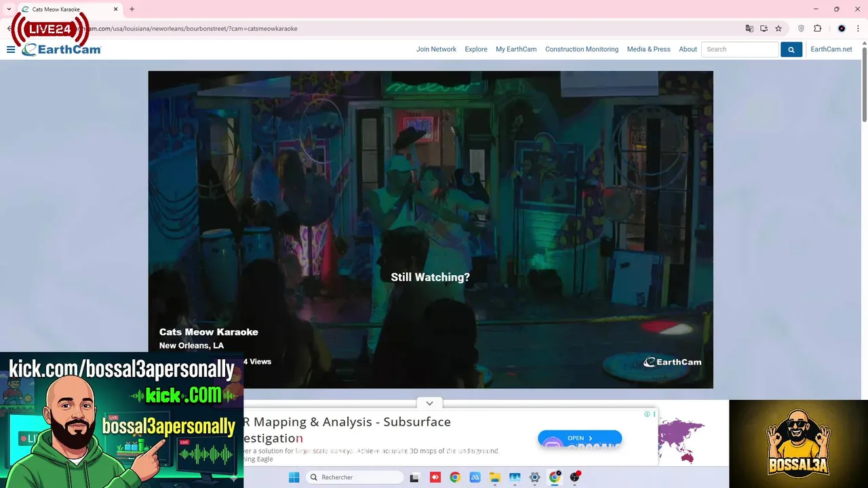
Task: Close the Cats Meow Karaoke tab
Action: [x=115, y=9]
